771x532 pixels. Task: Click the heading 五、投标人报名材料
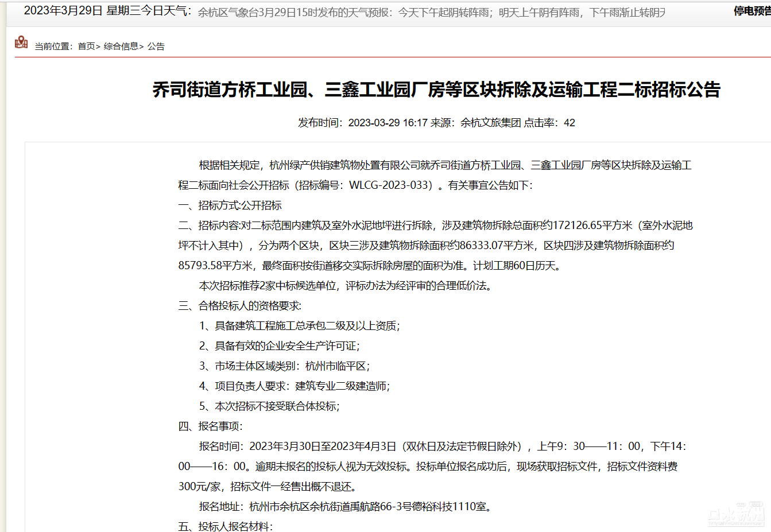tap(226, 526)
